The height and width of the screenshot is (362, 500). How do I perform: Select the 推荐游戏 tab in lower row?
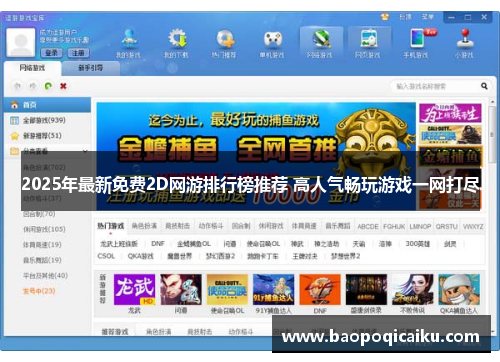tap(115, 332)
